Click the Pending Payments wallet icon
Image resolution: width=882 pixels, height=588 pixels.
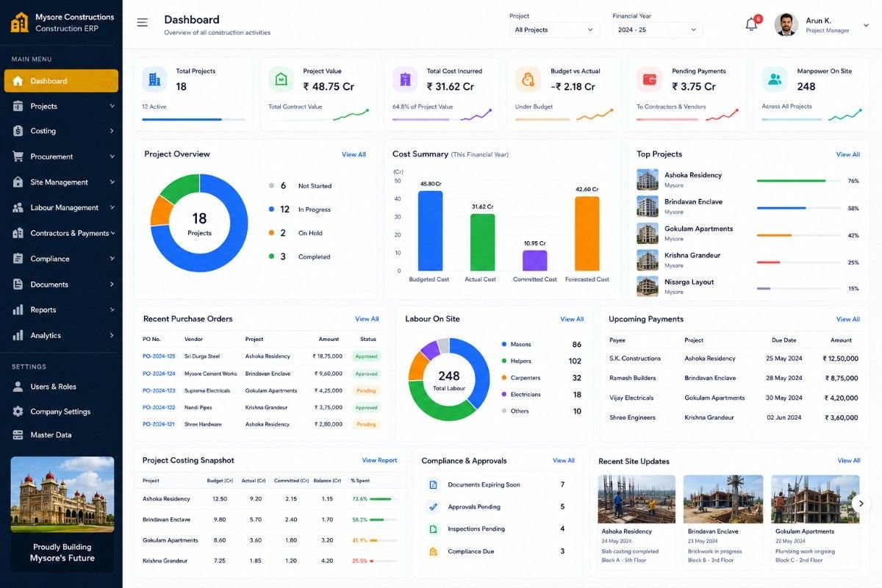point(650,79)
